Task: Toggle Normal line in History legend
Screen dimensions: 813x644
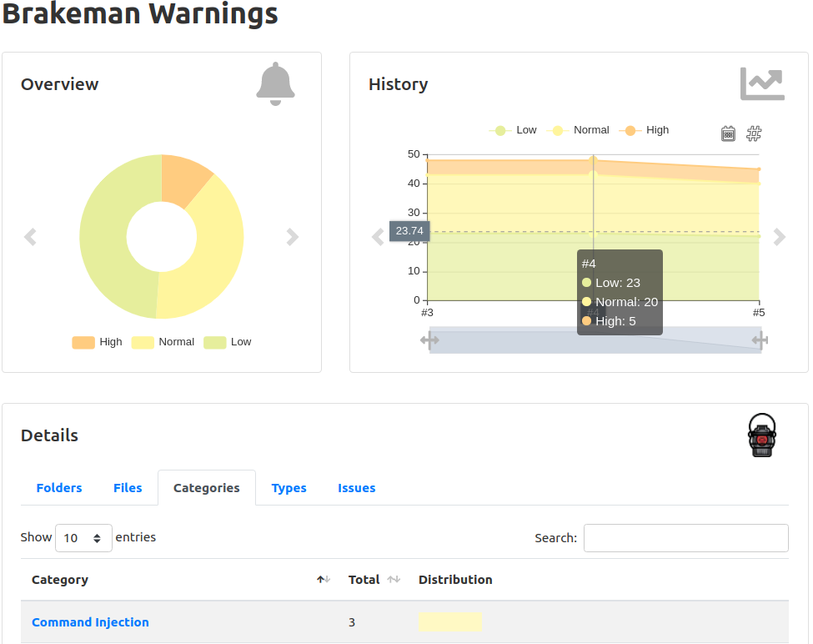Action: pyautogui.click(x=578, y=130)
